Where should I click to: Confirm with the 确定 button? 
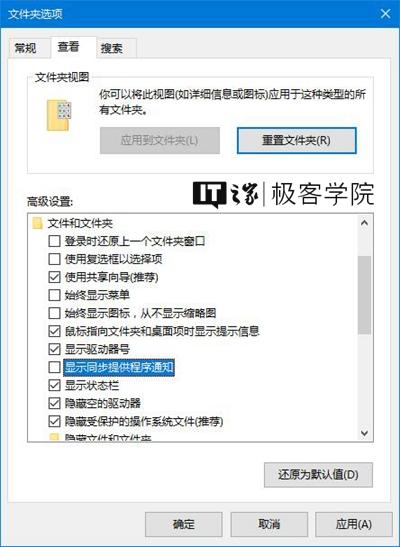pyautogui.click(x=184, y=524)
